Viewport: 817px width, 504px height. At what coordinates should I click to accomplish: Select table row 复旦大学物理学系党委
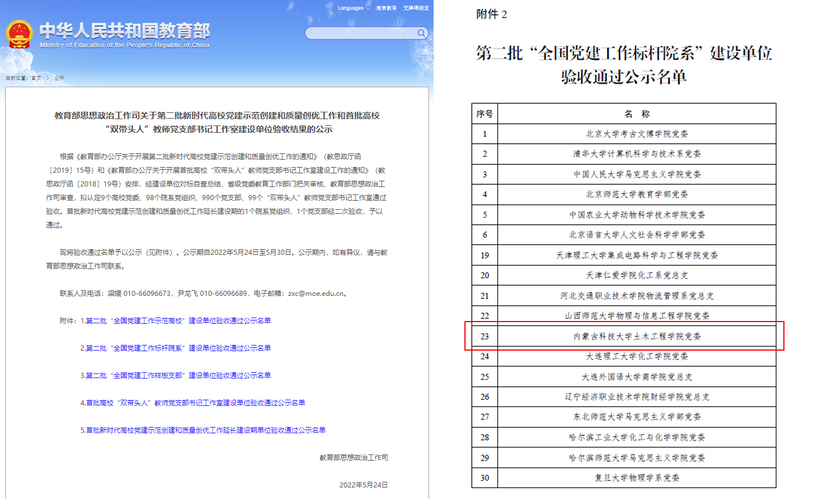[x=637, y=478]
